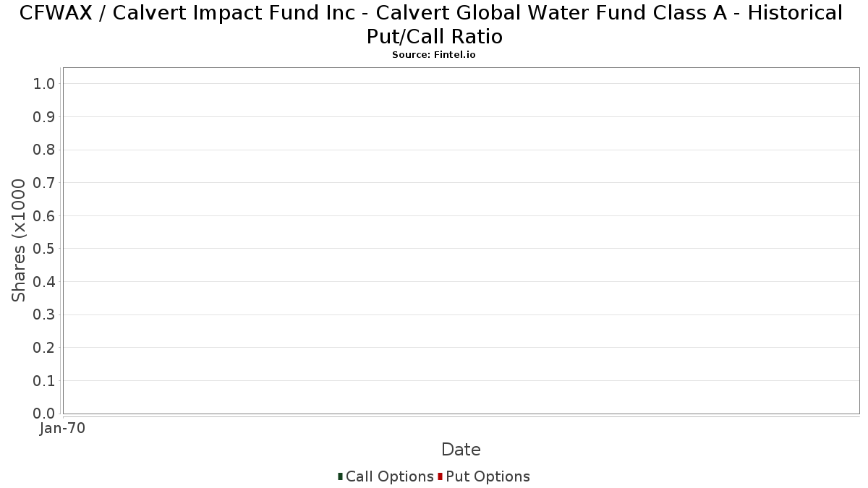Toggle the Call Options legend label
The image size is (868, 488).
coord(389,476)
